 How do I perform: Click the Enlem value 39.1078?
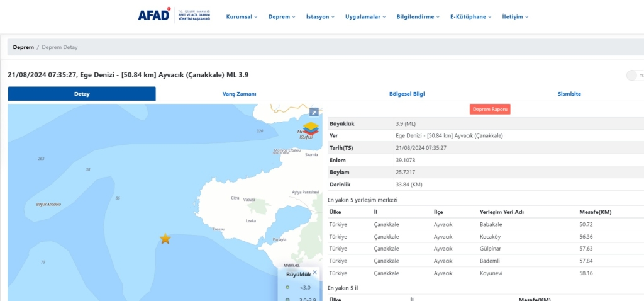coord(405,160)
